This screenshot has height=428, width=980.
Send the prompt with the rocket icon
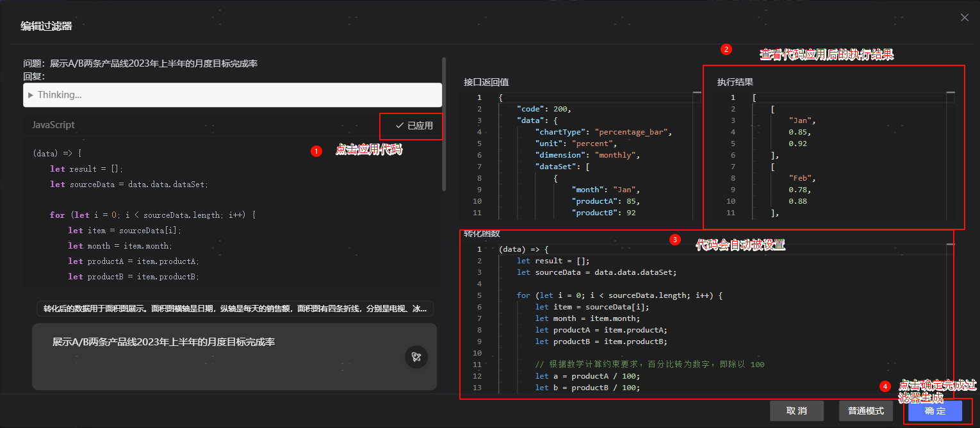point(416,357)
